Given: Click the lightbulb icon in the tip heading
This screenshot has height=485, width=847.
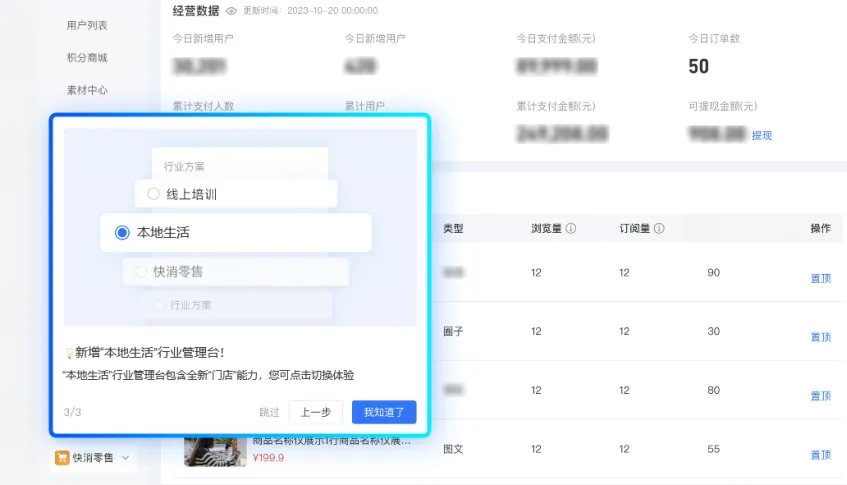Looking at the screenshot, I should [69, 353].
